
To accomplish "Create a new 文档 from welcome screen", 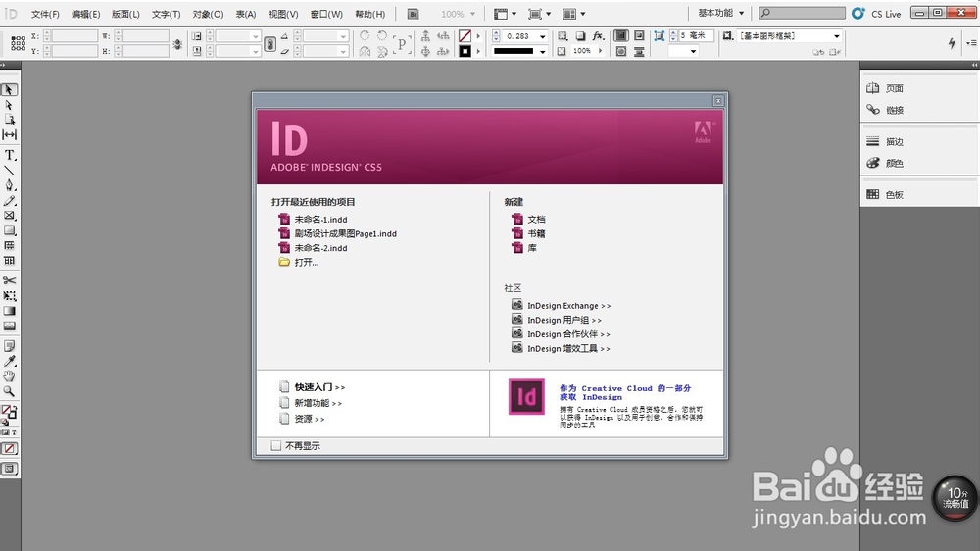I will [536, 219].
